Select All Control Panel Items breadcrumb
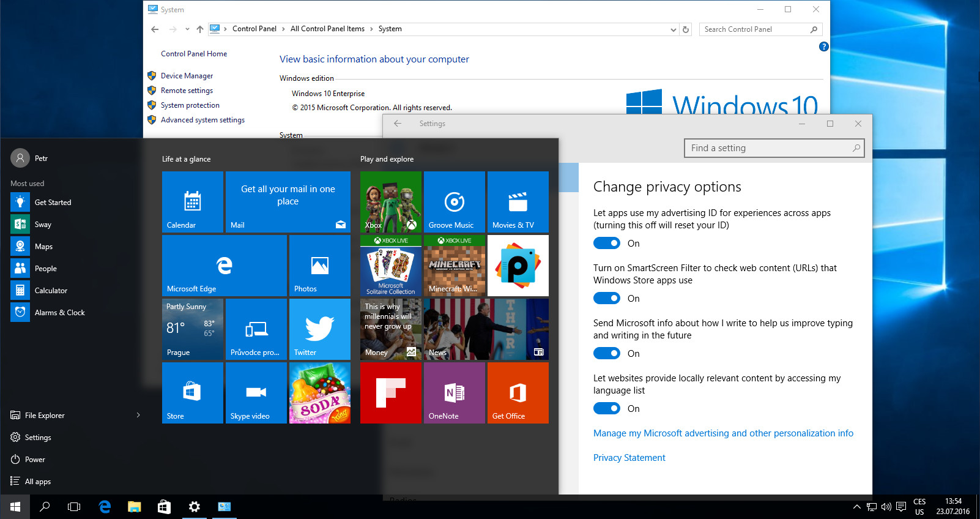980x519 pixels. [x=327, y=29]
